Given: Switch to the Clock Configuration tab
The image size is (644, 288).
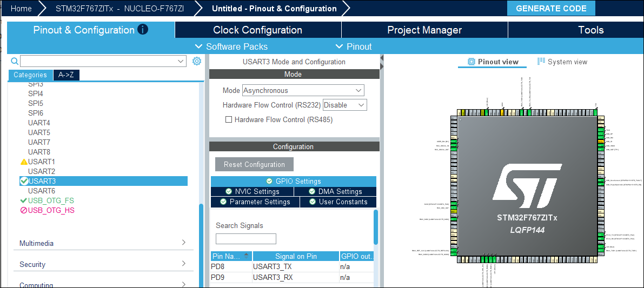Looking at the screenshot, I should [x=258, y=30].
